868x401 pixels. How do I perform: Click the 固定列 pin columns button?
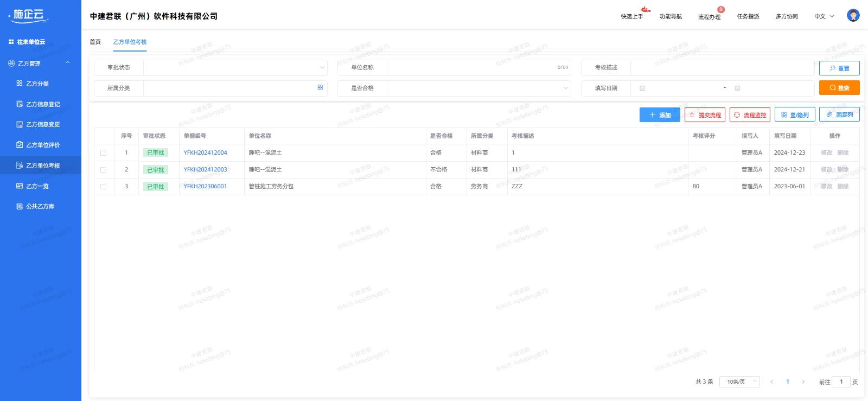[839, 114]
